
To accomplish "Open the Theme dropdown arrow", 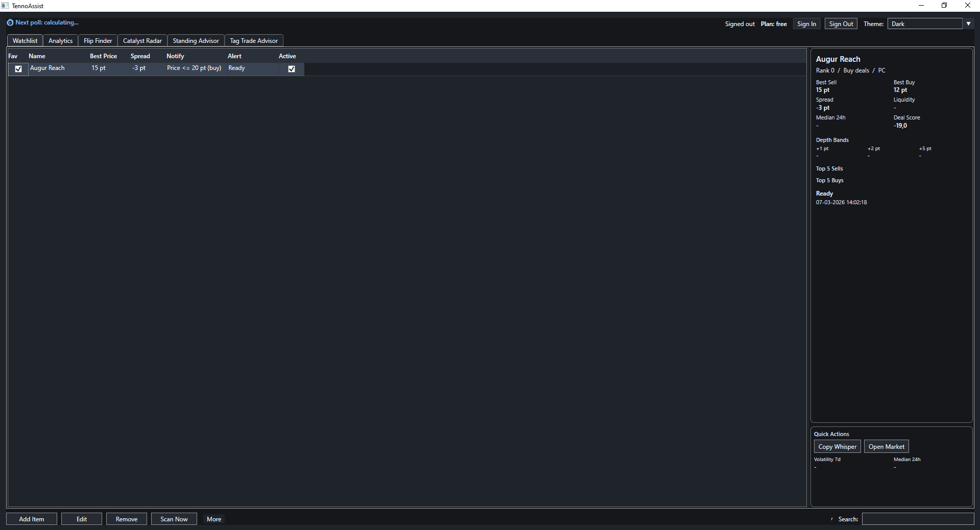I will pyautogui.click(x=968, y=23).
